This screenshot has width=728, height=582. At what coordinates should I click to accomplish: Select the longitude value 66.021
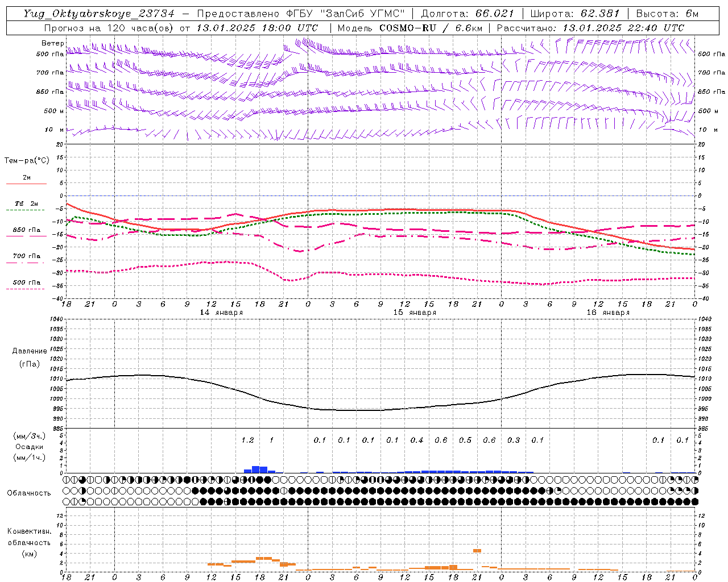pos(495,14)
